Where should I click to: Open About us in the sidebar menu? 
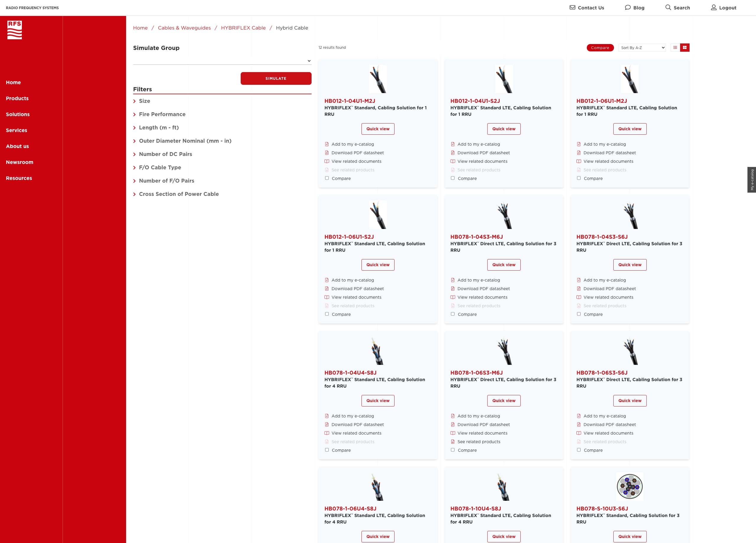[17, 147]
